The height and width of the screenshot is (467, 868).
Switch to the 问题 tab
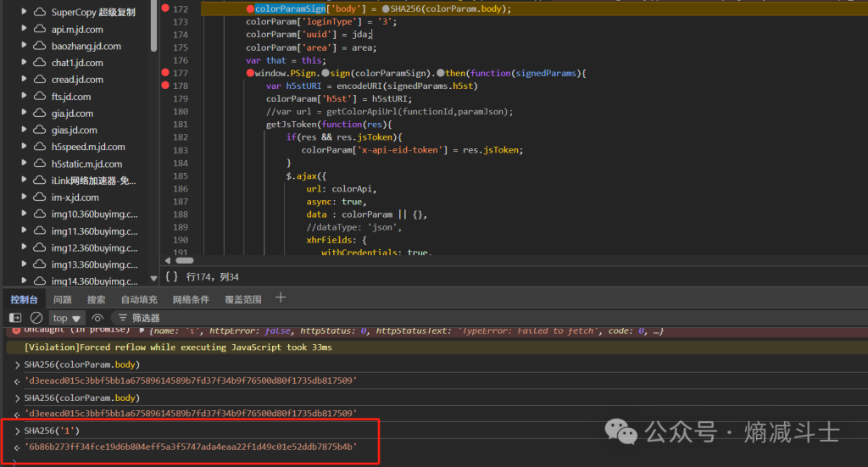[63, 299]
